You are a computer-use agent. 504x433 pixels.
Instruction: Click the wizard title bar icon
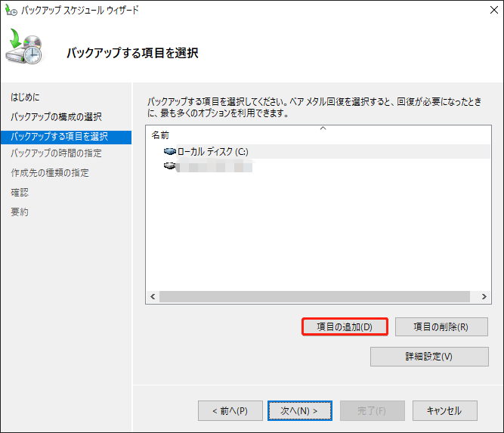11,10
